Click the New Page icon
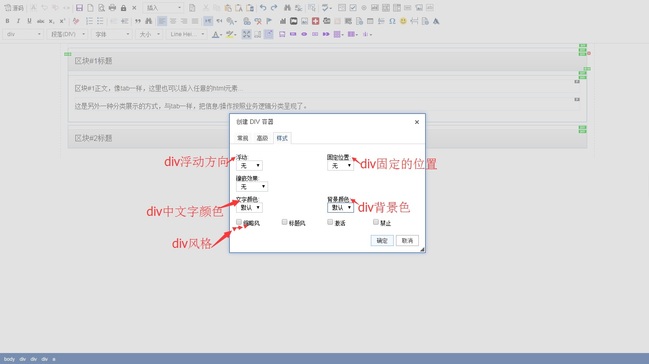This screenshot has height=364, width=649. (90, 8)
